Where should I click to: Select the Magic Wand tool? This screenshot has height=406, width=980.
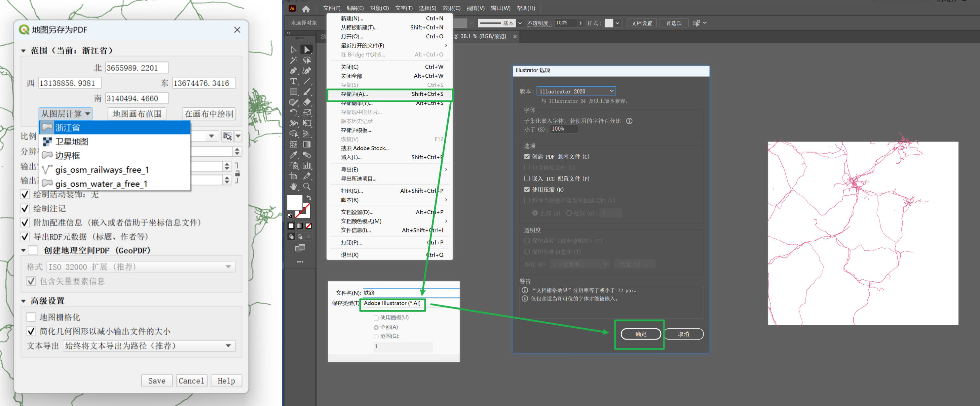[293, 60]
